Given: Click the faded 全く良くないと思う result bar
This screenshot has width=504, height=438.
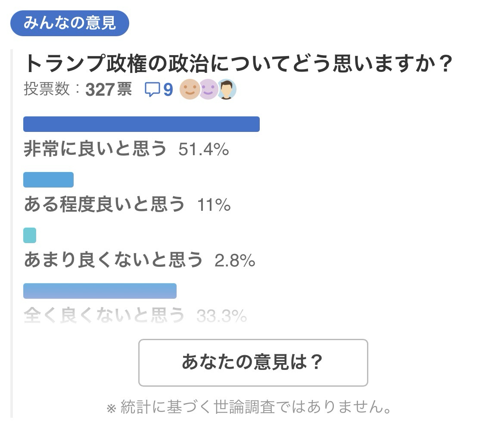Looking at the screenshot, I should tap(100, 291).
